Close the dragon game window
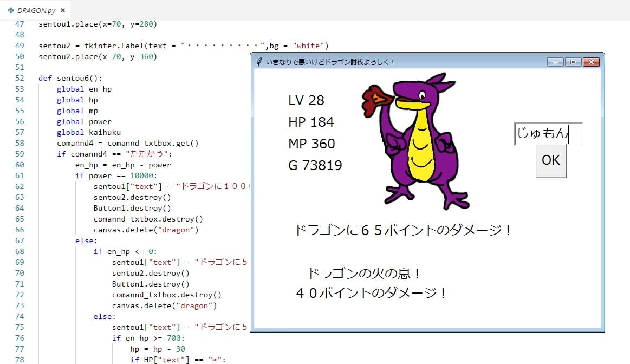630x364 pixels. pyautogui.click(x=591, y=62)
